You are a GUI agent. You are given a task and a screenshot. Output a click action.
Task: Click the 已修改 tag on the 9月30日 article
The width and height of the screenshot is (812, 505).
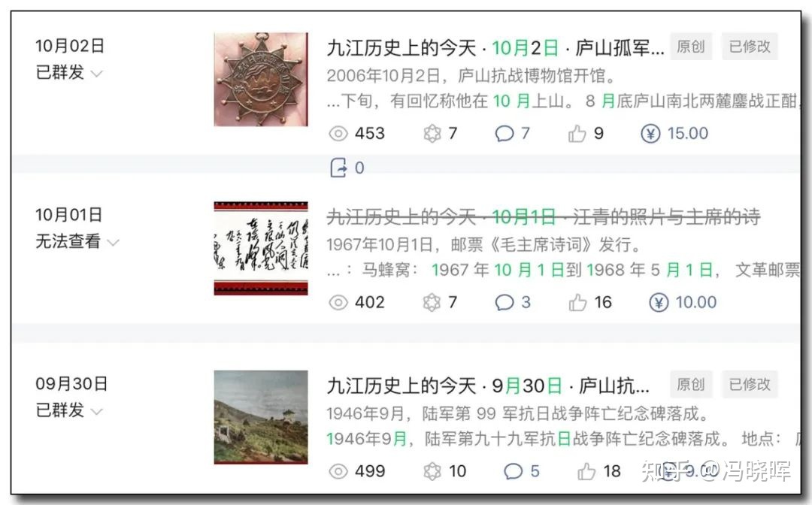pos(750,385)
